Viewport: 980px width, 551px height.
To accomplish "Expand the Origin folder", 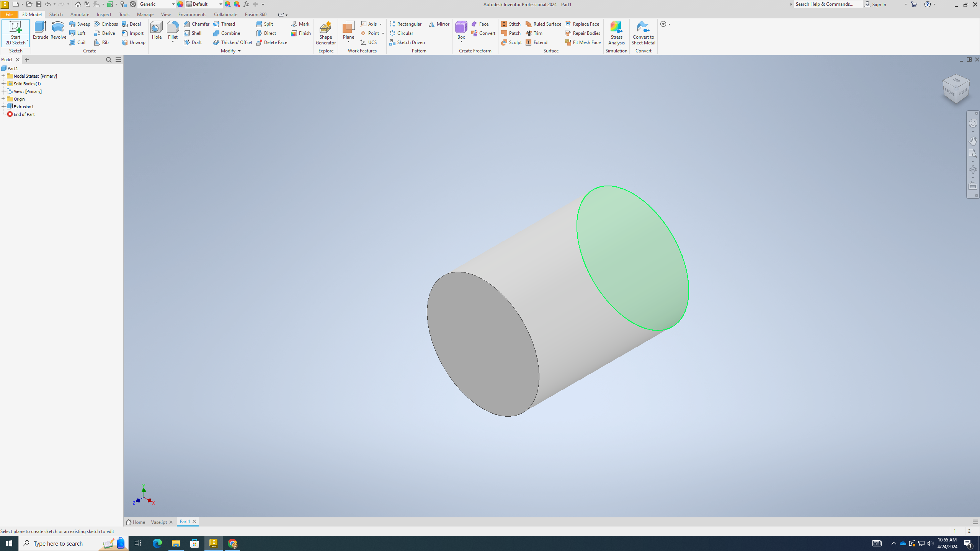I will pos(3,99).
